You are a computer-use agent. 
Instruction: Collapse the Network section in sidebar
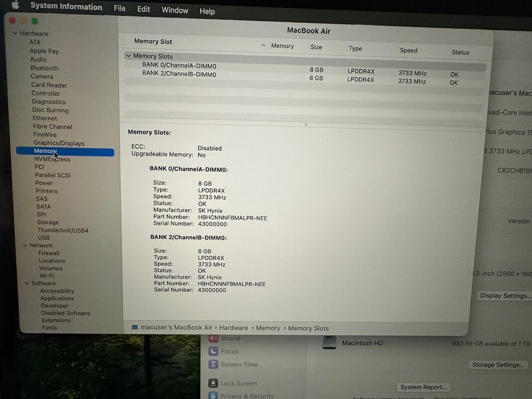(x=25, y=245)
